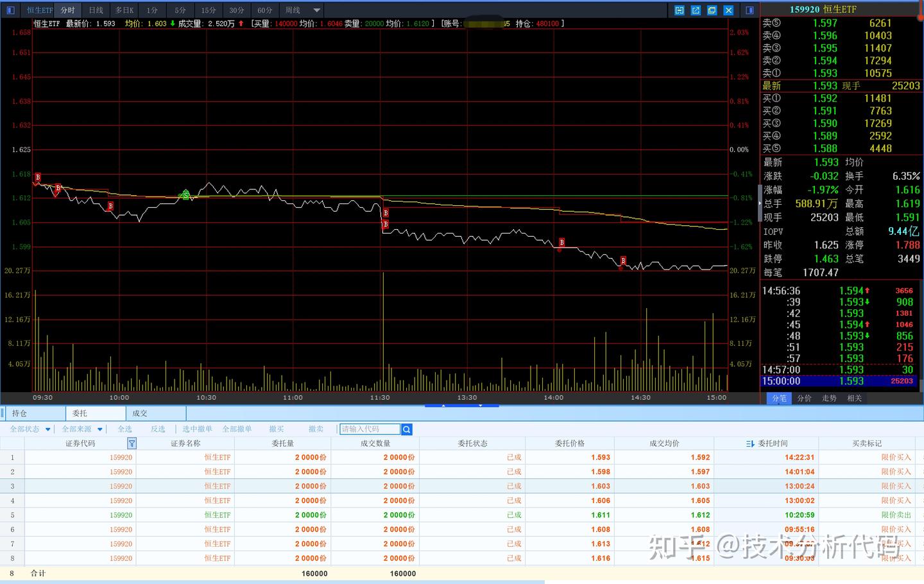Screen dimensions: 924x584
Task: Switch to the 日线 daily chart tab
Action: 96,10
